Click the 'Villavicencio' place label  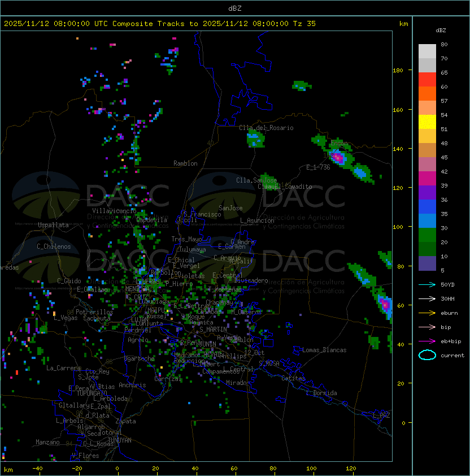(x=114, y=210)
